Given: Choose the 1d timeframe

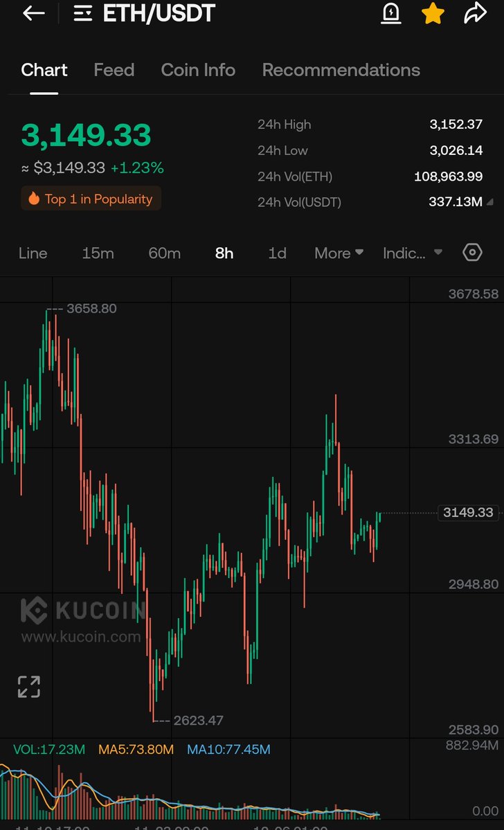Looking at the screenshot, I should point(277,253).
